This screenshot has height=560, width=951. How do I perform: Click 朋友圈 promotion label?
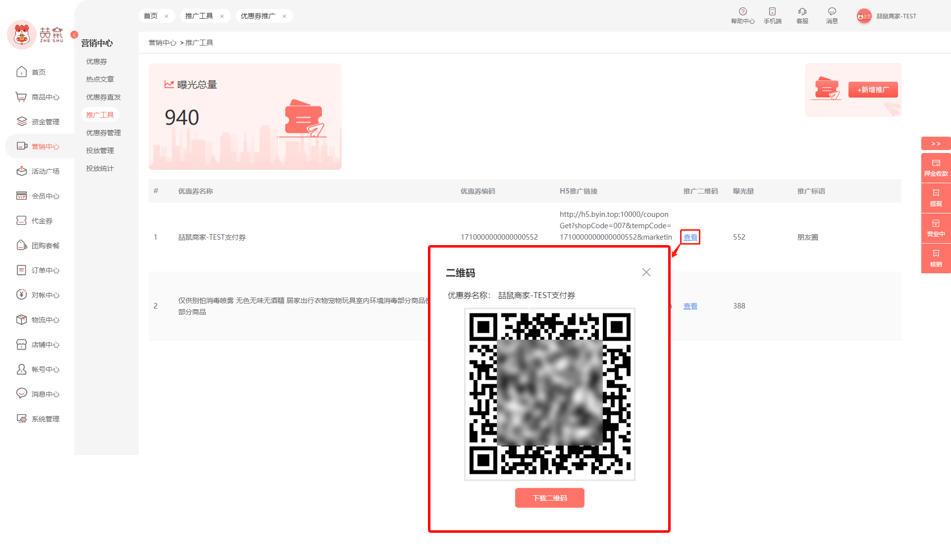click(807, 237)
